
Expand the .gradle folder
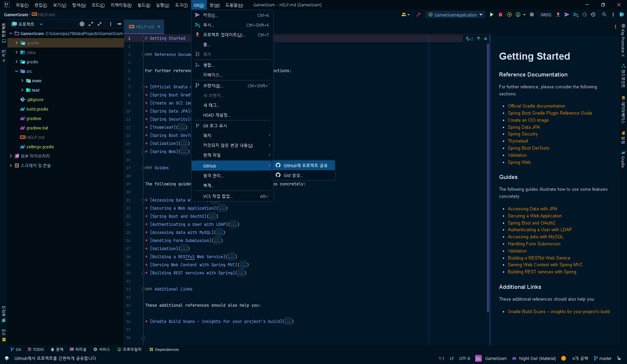tap(17, 43)
